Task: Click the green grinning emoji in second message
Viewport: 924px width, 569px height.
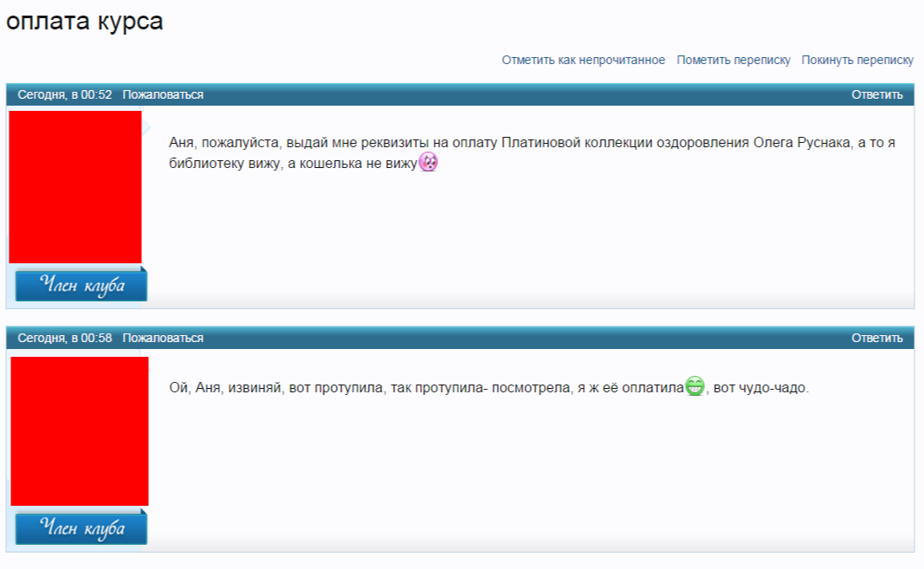Action: pos(695,386)
